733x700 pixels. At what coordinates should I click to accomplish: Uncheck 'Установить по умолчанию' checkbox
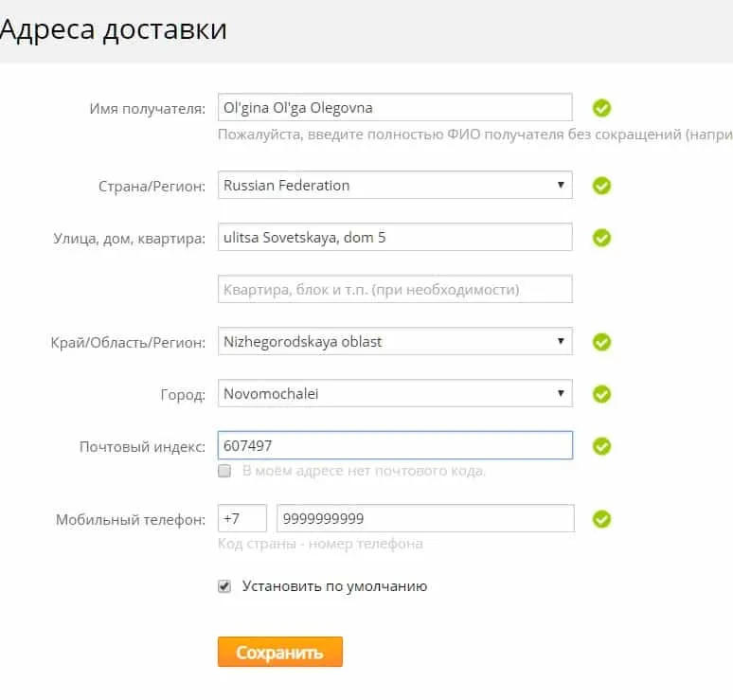point(224,586)
